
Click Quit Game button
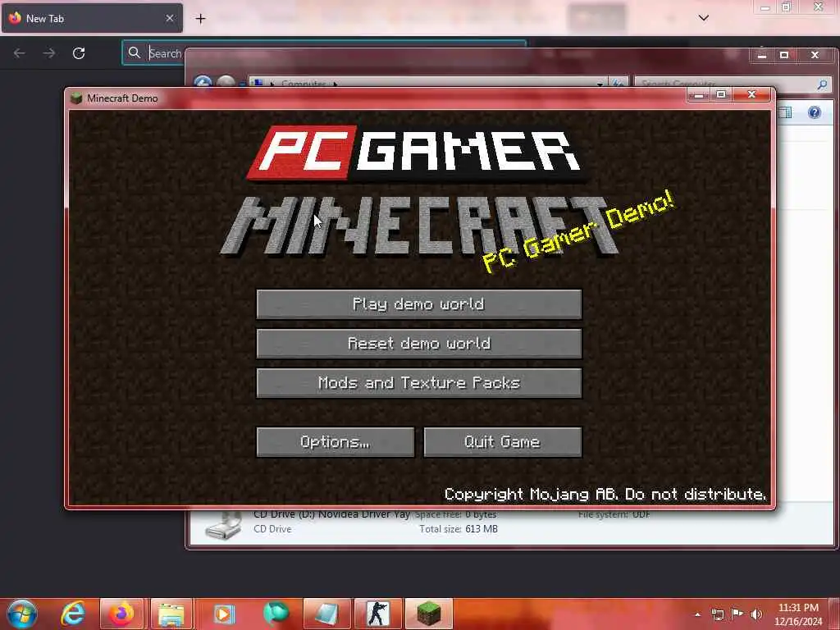pos(503,442)
